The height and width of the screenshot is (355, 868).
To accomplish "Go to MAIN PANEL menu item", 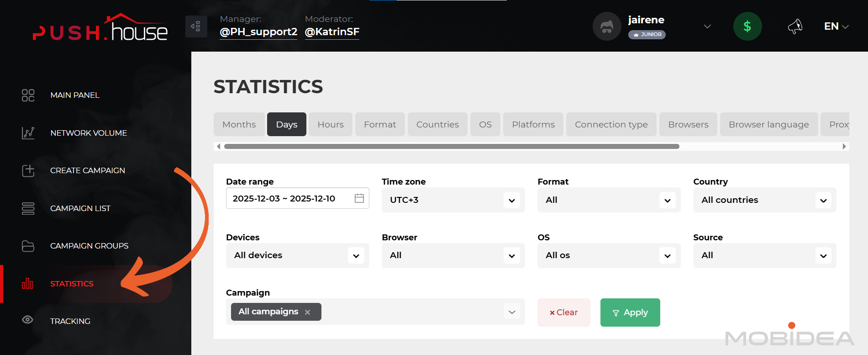I will tap(75, 95).
